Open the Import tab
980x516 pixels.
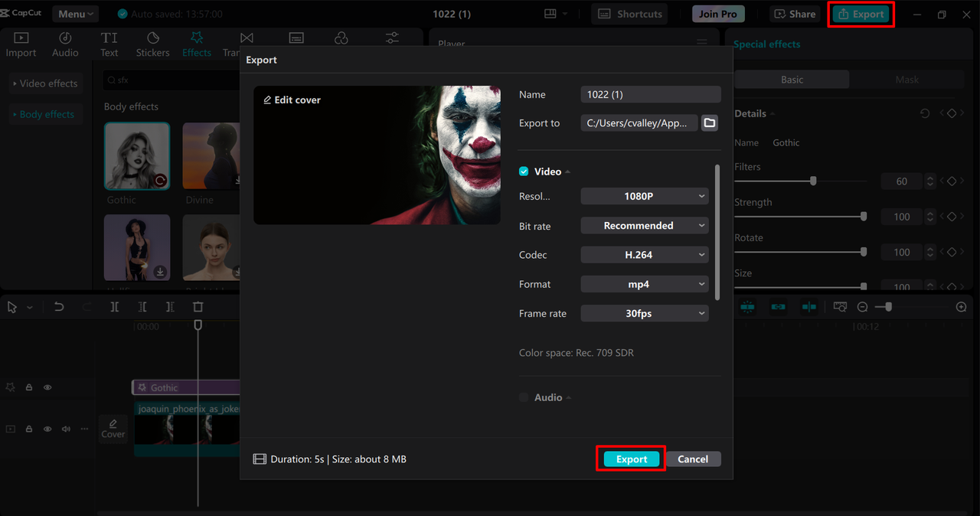[x=21, y=44]
